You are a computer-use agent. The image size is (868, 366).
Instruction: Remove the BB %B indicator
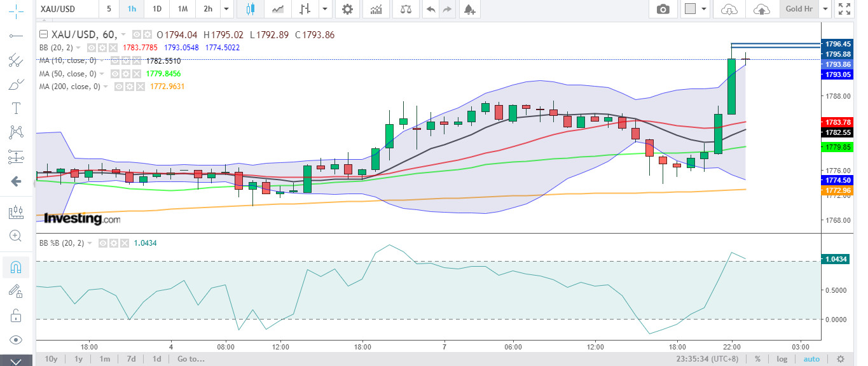(x=124, y=243)
